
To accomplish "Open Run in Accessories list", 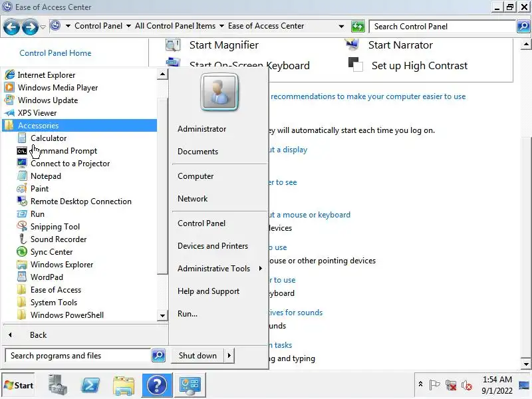I will click(37, 214).
